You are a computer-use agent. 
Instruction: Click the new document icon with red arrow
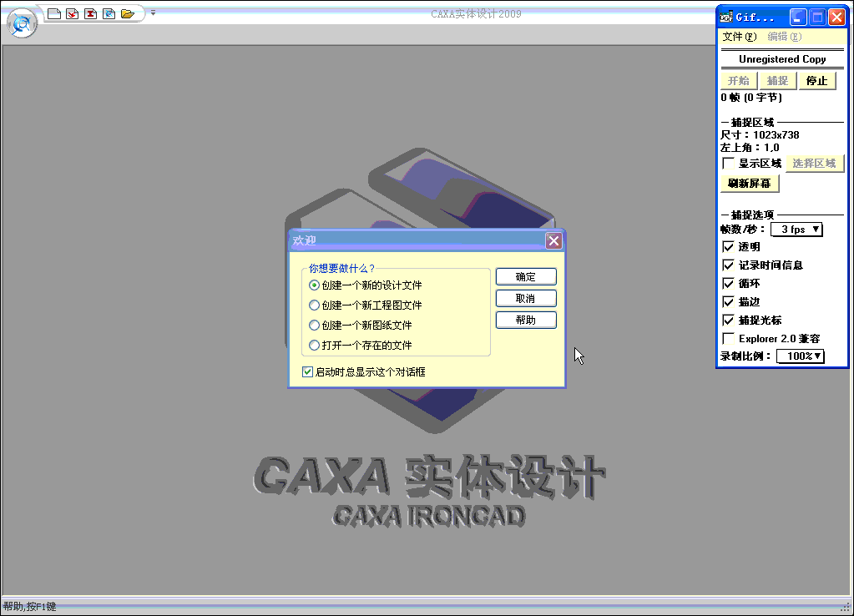tap(73, 13)
